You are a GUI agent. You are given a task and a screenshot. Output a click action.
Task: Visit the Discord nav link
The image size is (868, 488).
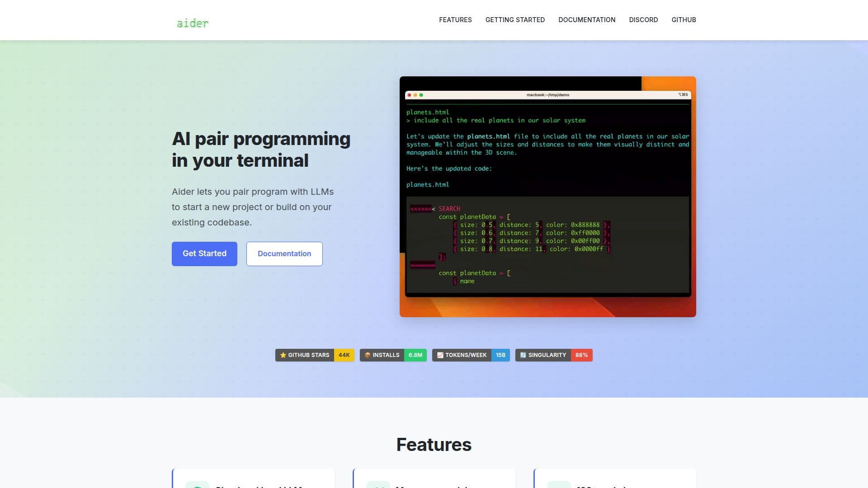[x=643, y=20]
